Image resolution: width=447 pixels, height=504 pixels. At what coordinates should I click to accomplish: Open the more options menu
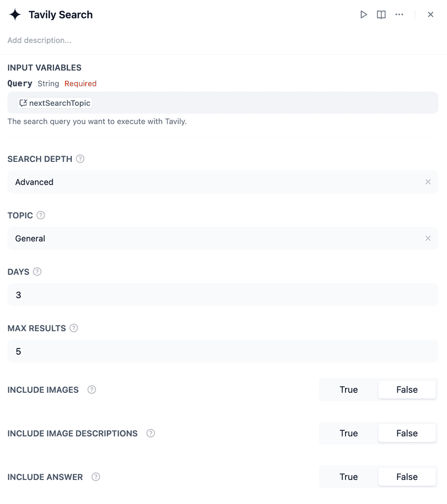click(399, 14)
